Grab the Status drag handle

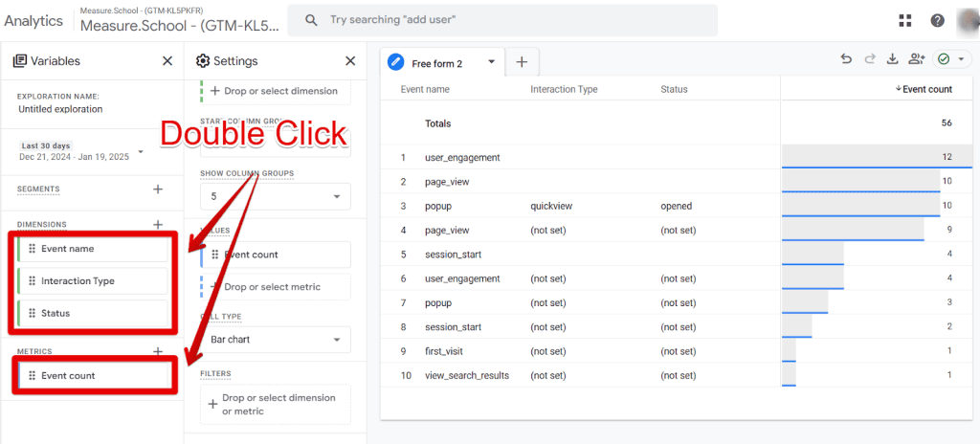click(32, 313)
